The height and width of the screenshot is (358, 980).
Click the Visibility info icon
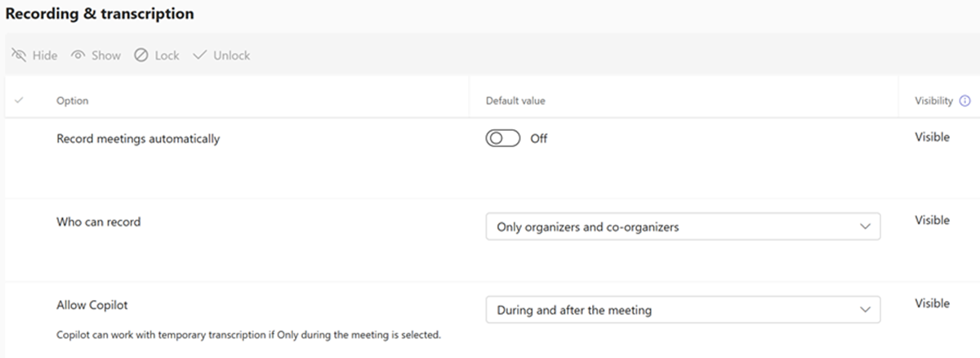[965, 101]
